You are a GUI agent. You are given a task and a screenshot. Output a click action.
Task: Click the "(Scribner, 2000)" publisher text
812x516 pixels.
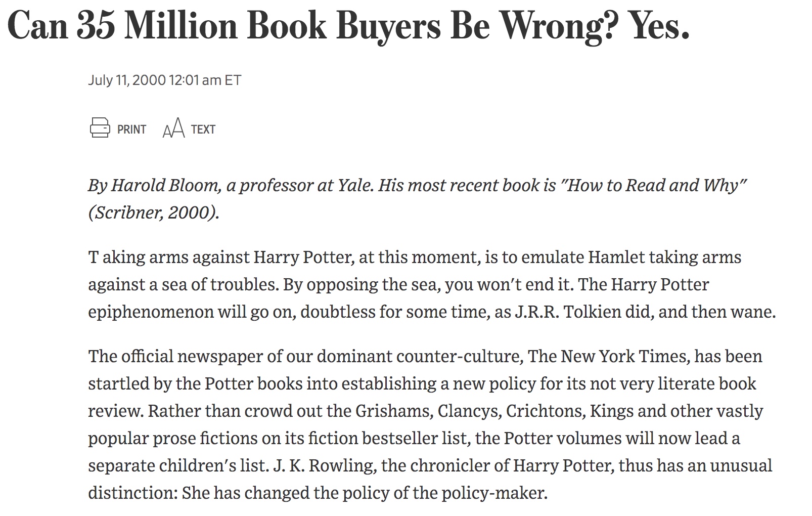pos(154,212)
